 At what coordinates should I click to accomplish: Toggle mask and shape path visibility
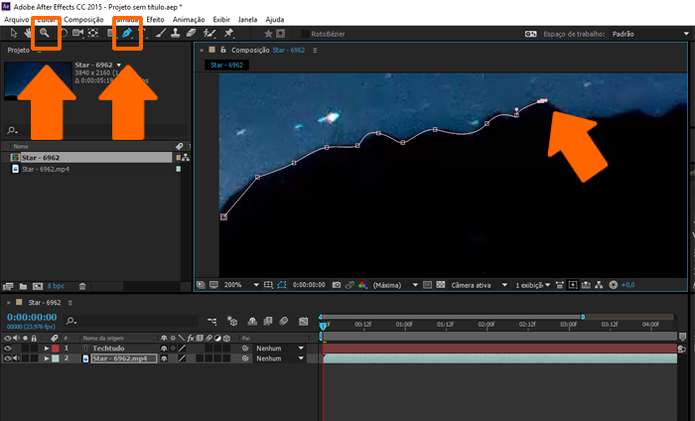[282, 285]
